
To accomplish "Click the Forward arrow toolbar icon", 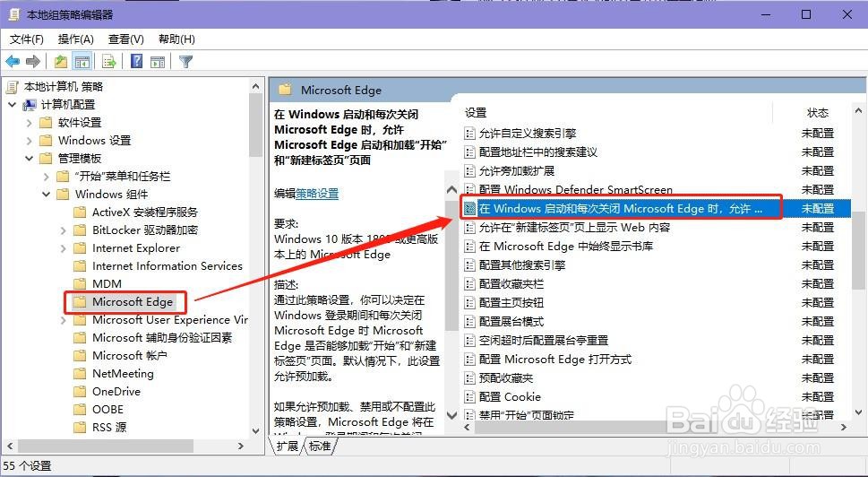I will [x=32, y=62].
